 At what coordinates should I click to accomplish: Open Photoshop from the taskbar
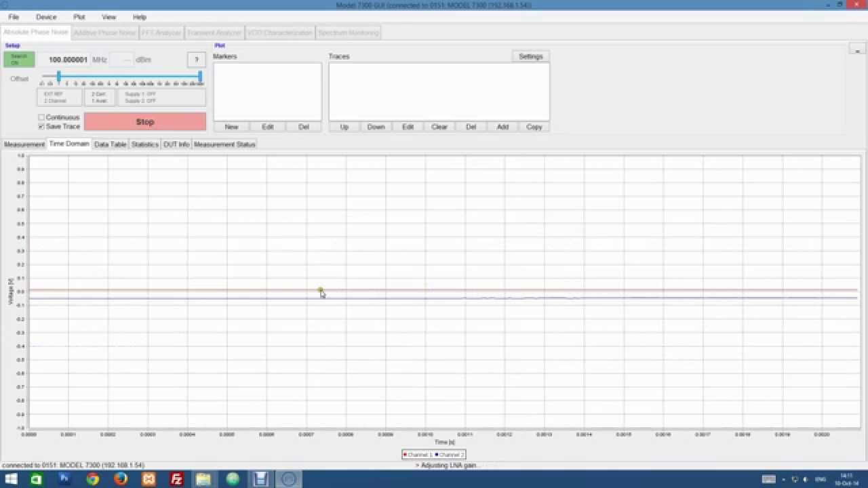click(x=64, y=479)
